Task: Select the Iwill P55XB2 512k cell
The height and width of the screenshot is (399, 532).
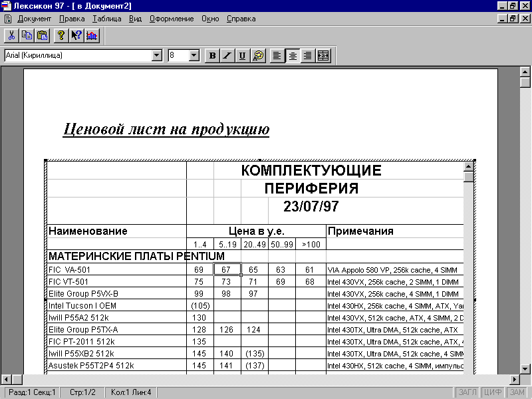Action: coord(117,354)
